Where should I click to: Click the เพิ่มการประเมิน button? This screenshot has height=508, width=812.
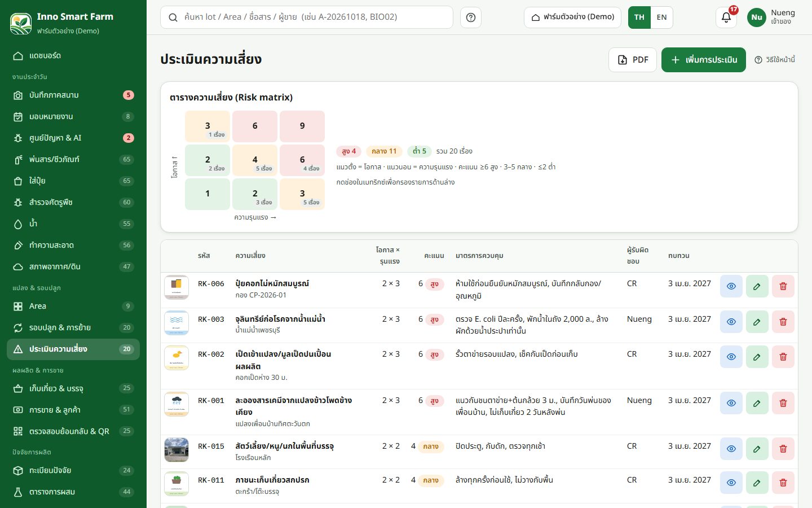pos(704,60)
